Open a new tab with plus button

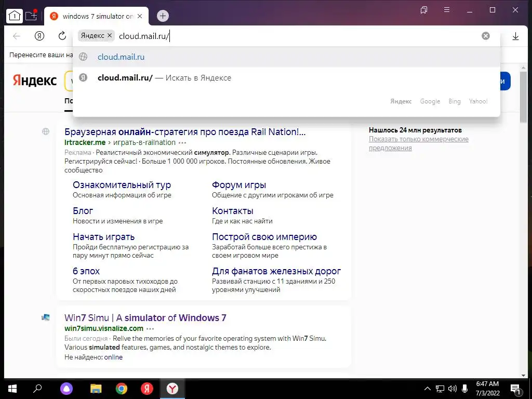(x=163, y=16)
